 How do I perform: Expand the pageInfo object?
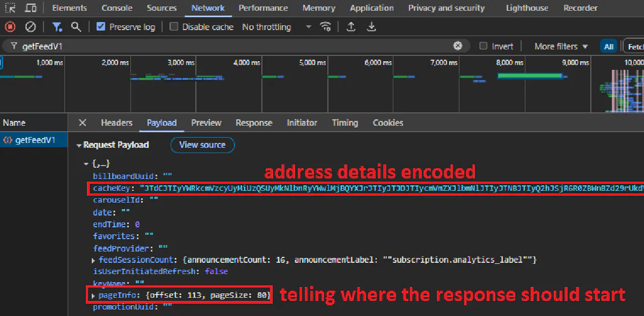[94, 296]
